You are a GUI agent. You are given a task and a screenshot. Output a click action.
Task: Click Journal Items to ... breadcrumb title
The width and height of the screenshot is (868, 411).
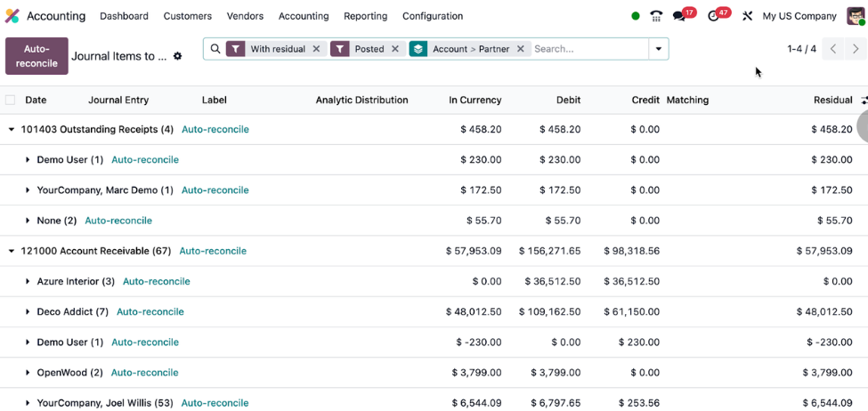[x=119, y=56]
